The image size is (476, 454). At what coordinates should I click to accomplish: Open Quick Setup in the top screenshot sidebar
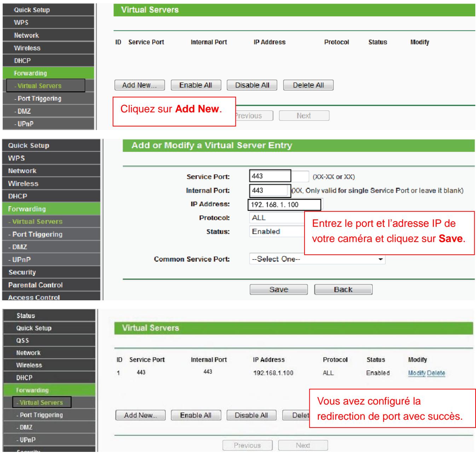point(49,10)
